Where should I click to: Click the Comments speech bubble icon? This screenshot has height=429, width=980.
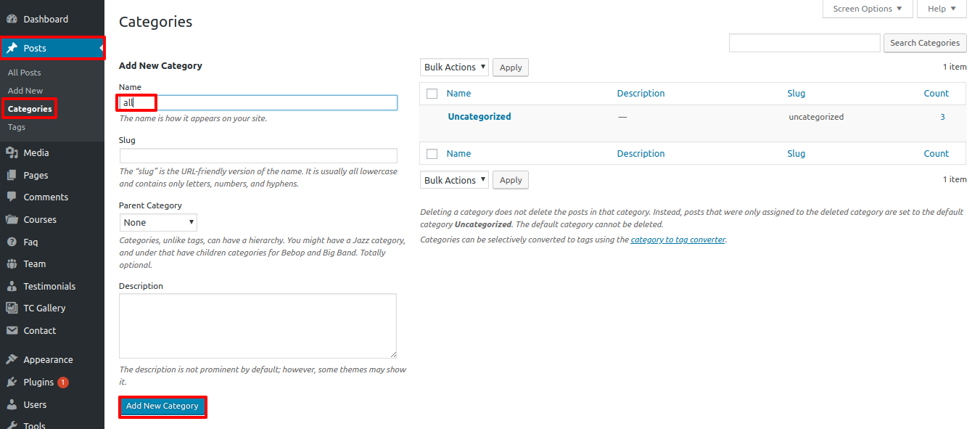coord(12,197)
